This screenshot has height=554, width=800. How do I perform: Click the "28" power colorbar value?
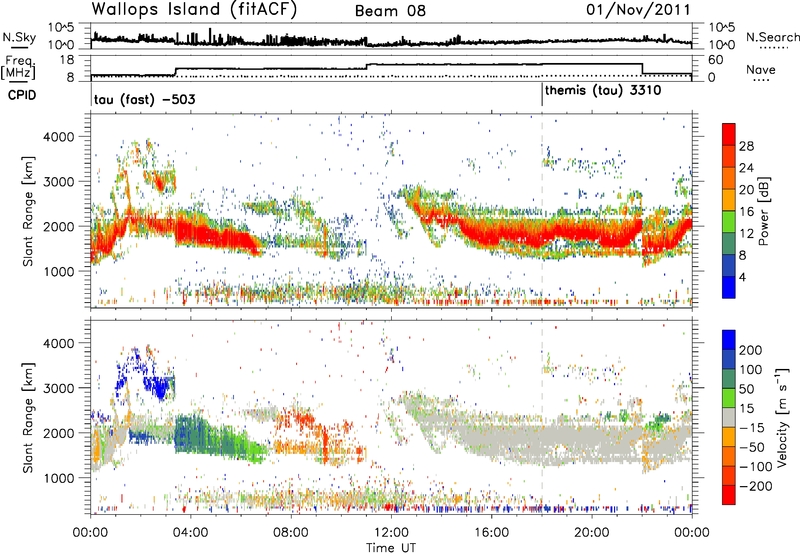tap(746, 146)
